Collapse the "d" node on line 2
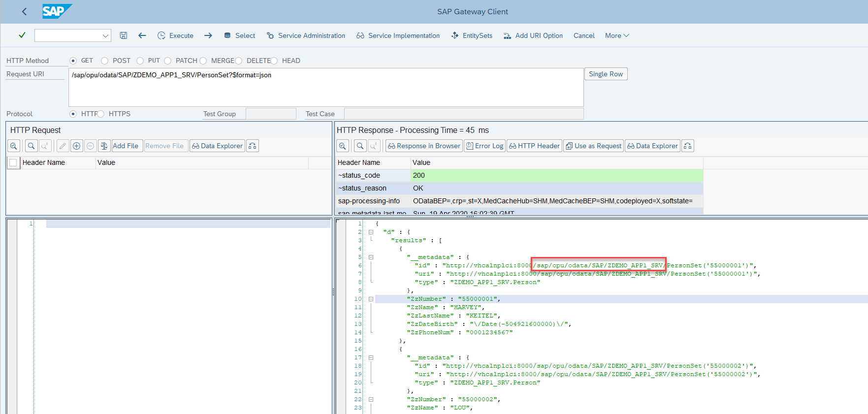Screen dimensions: 868x414 371,232
